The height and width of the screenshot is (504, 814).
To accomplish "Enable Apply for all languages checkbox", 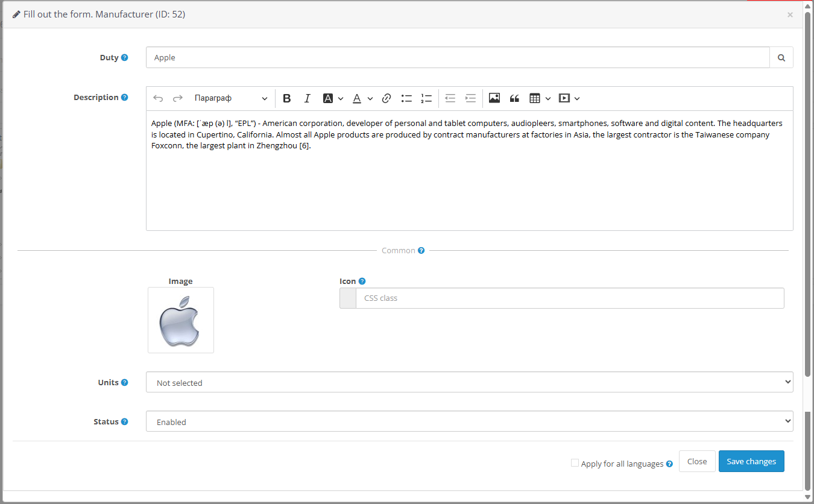I will [575, 463].
